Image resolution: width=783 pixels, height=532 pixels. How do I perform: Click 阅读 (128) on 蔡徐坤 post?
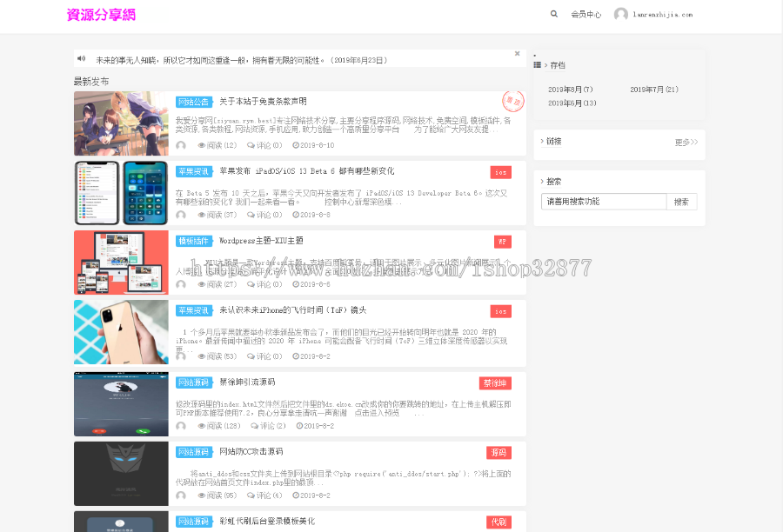point(219,426)
